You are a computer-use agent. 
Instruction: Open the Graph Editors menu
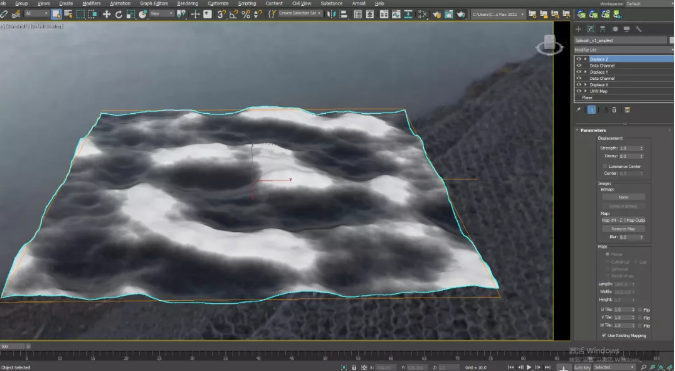(x=154, y=3)
